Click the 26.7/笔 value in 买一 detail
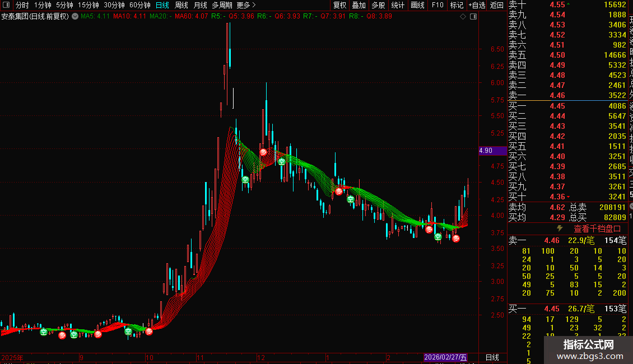This screenshot has width=633, height=364. (581, 309)
